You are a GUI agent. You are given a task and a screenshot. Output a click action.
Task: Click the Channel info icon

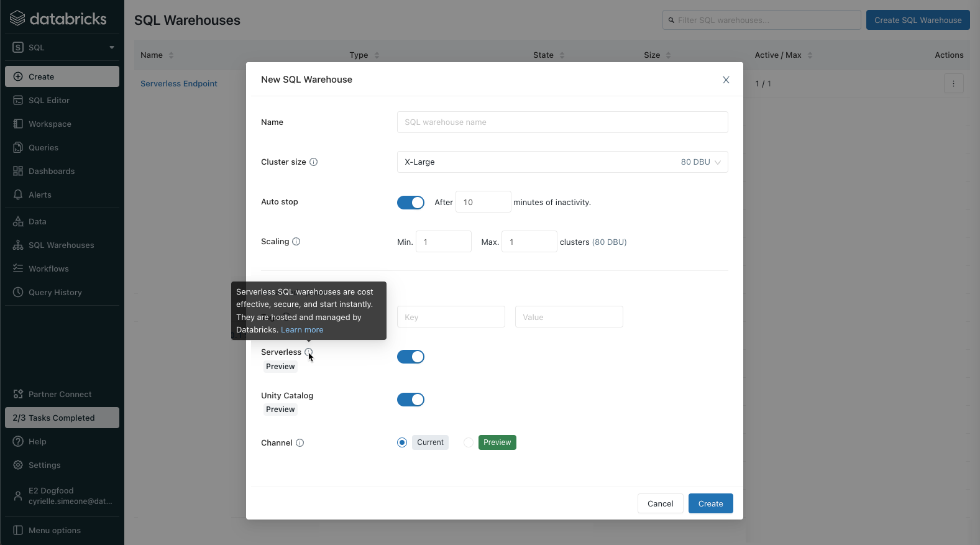pos(300,443)
